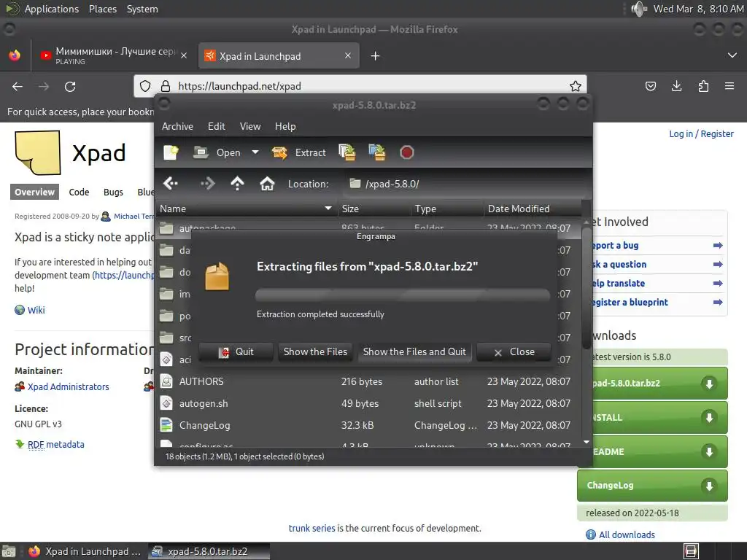Open the View menu in Engrampa

[250, 126]
